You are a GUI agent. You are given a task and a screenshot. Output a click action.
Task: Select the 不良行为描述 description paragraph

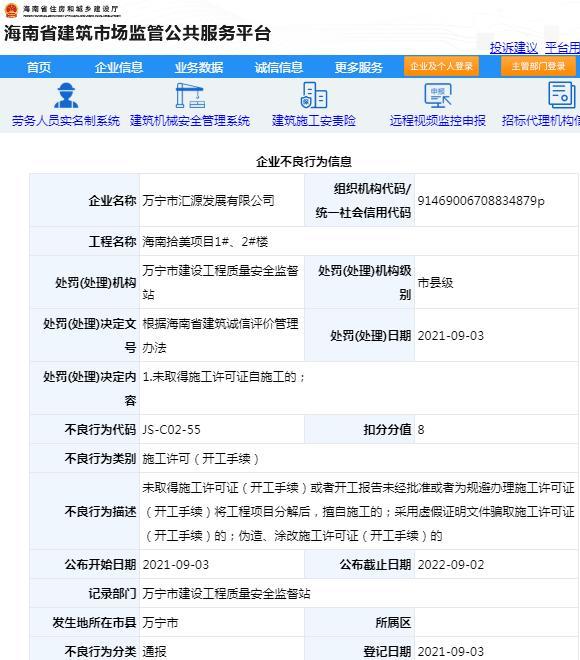[x=358, y=511]
